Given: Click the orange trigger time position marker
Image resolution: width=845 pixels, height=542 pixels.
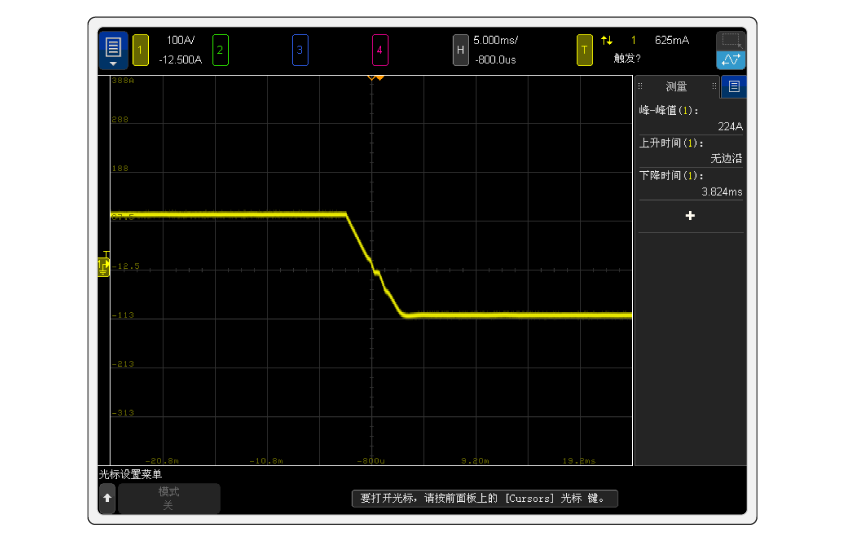Looking at the screenshot, I should click(x=375, y=77).
